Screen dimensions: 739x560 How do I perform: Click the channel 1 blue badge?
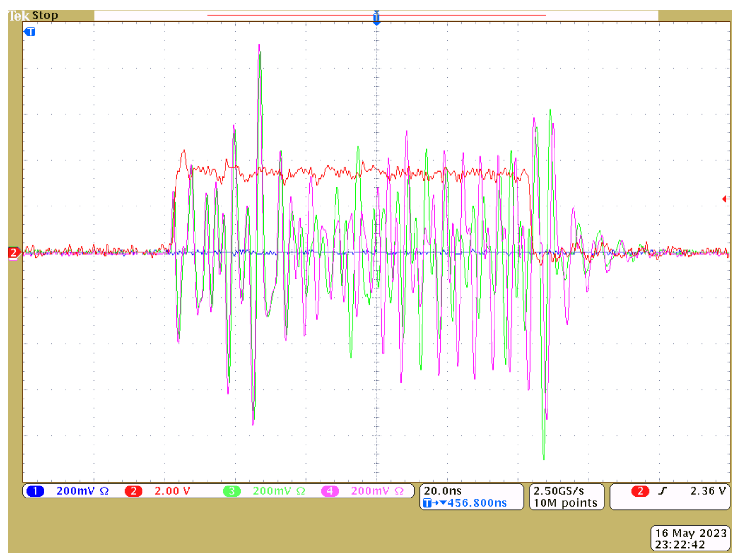point(35,491)
